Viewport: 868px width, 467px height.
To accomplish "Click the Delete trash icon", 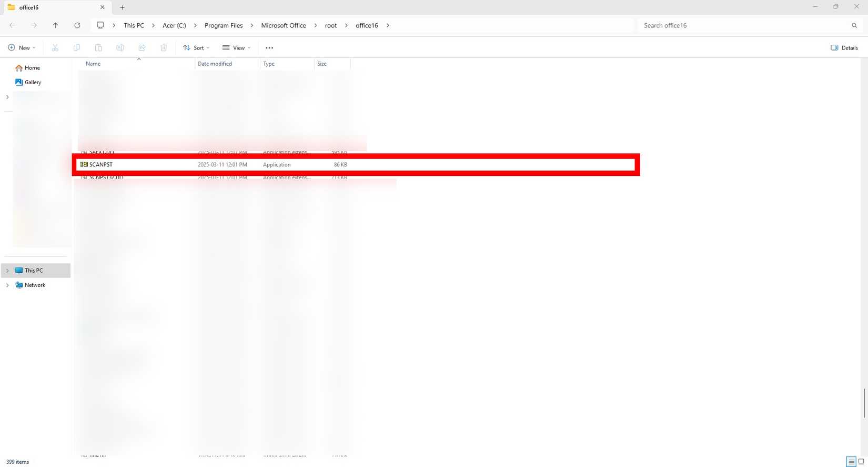I will pyautogui.click(x=164, y=48).
